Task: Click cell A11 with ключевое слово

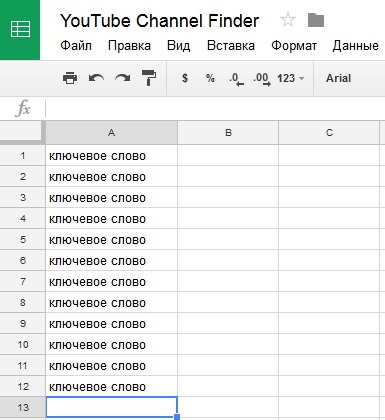Action: coord(111,365)
